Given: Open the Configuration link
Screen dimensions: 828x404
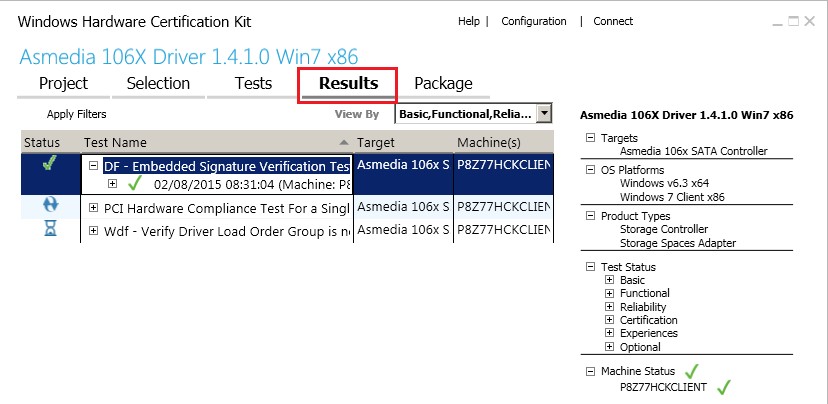Looking at the screenshot, I should click(x=534, y=21).
